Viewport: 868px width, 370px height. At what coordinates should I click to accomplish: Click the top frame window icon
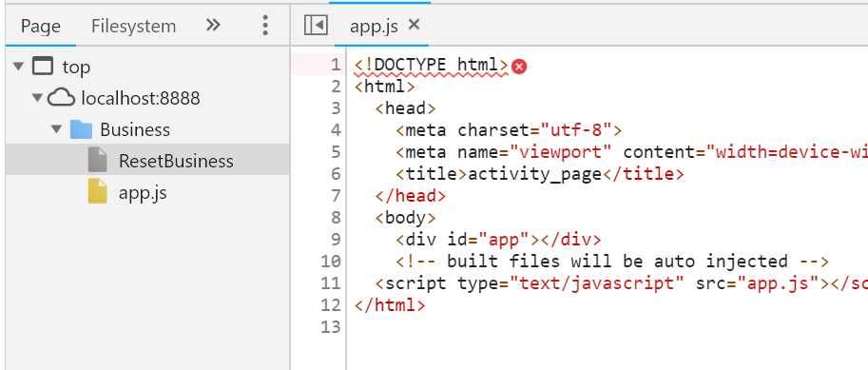pos(43,66)
